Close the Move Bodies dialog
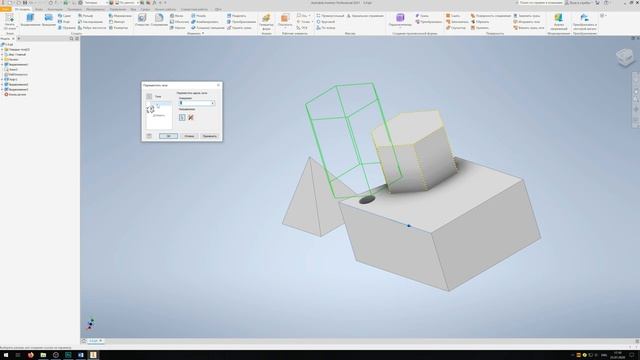 [218, 85]
